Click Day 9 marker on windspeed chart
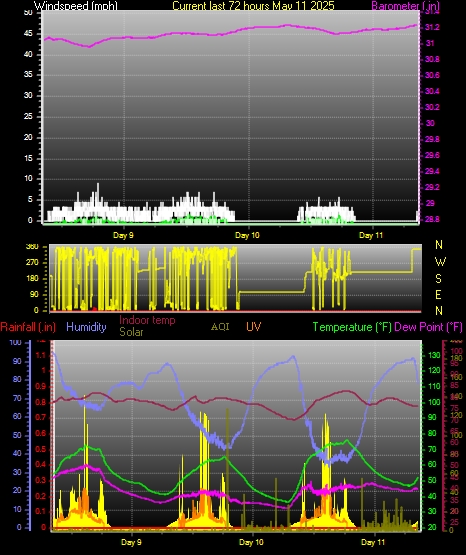The height and width of the screenshot is (555, 466). coord(123,235)
